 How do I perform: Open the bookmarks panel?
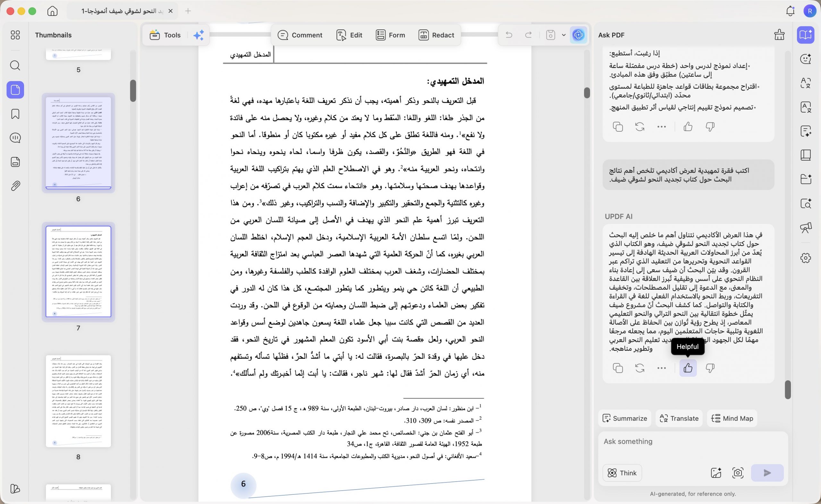click(x=15, y=114)
